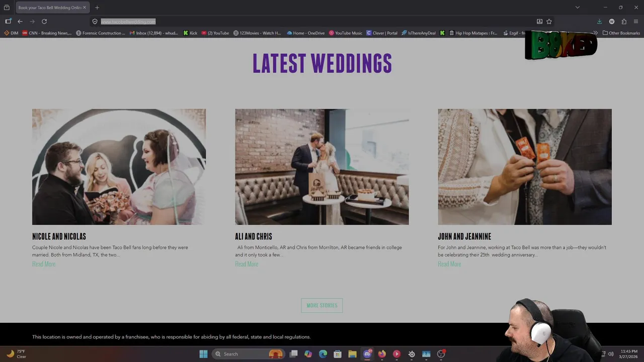Open the Hip Hop Mixtapes bookmark
This screenshot has width=644, height=362.
click(x=473, y=33)
